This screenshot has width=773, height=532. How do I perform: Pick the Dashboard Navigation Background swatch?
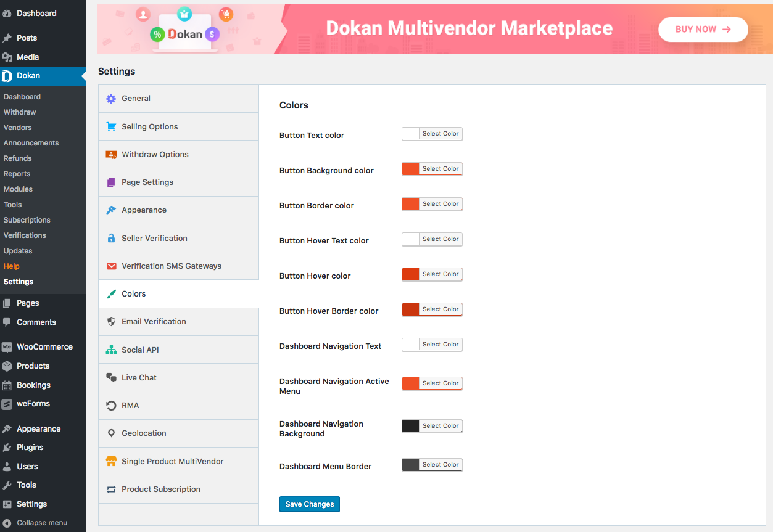pyautogui.click(x=411, y=426)
